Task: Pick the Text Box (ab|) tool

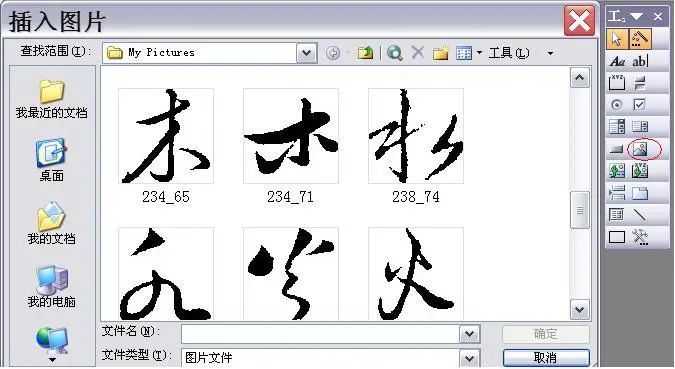Action: [640, 62]
